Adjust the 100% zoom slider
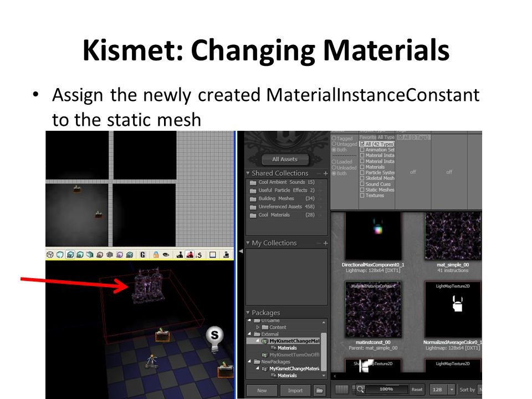The height and width of the screenshot is (399, 532). [386, 389]
